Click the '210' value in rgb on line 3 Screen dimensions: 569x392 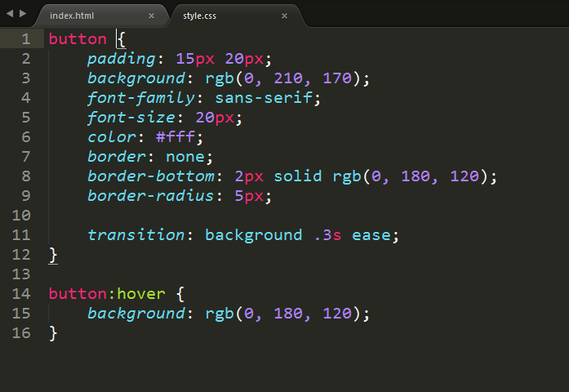288,78
